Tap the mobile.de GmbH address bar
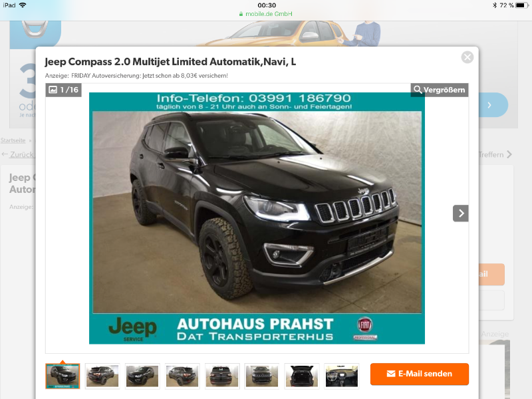Viewport: 532px width, 399px height. pos(265,14)
